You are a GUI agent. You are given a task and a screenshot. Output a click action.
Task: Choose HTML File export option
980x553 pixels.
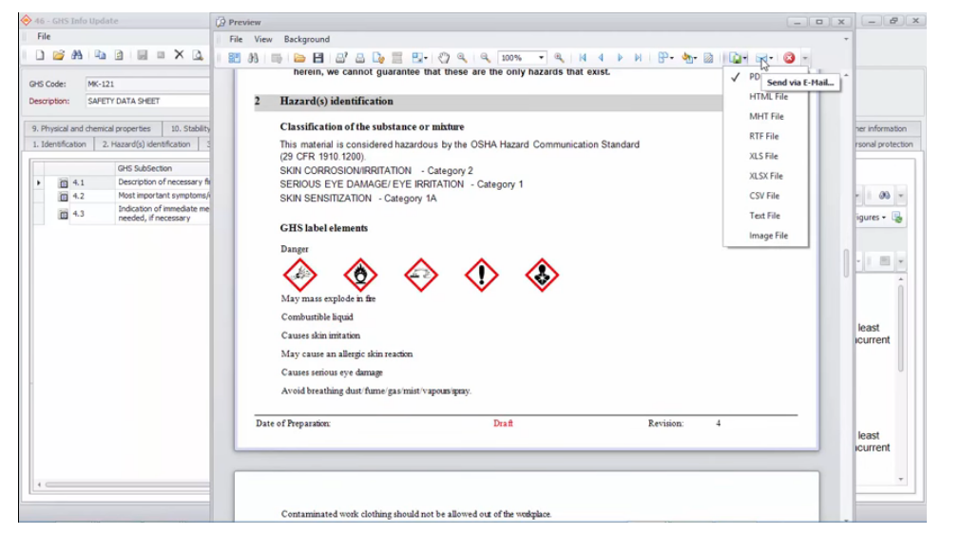765,97
